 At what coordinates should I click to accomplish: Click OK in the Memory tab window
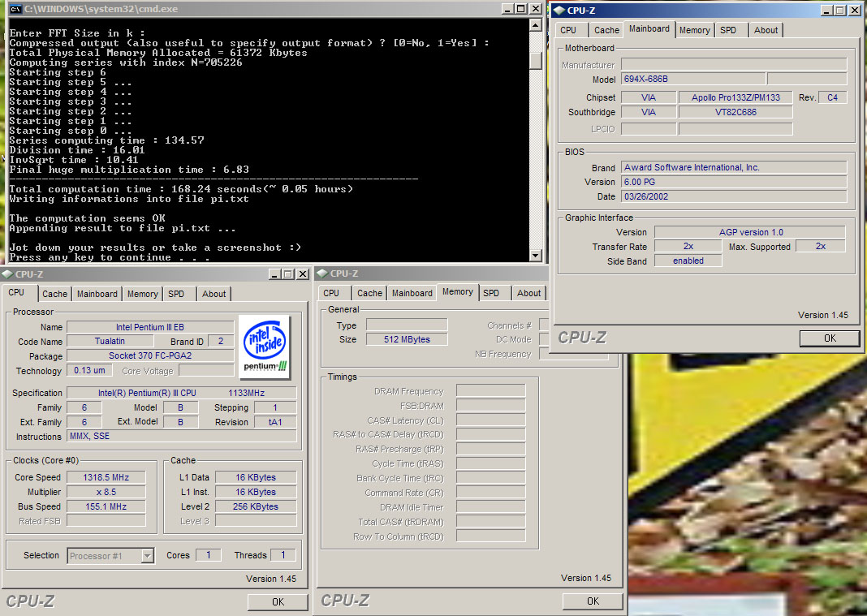[593, 601]
